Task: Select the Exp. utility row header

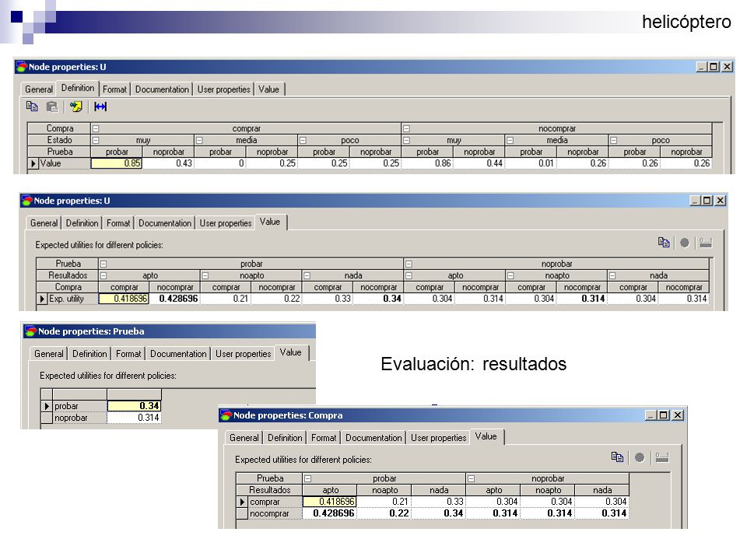Action: click(x=68, y=299)
